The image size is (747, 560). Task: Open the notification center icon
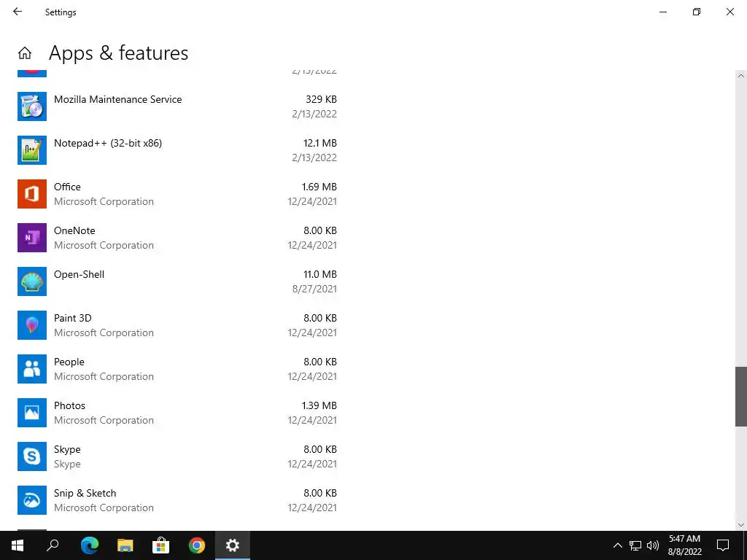[723, 545]
